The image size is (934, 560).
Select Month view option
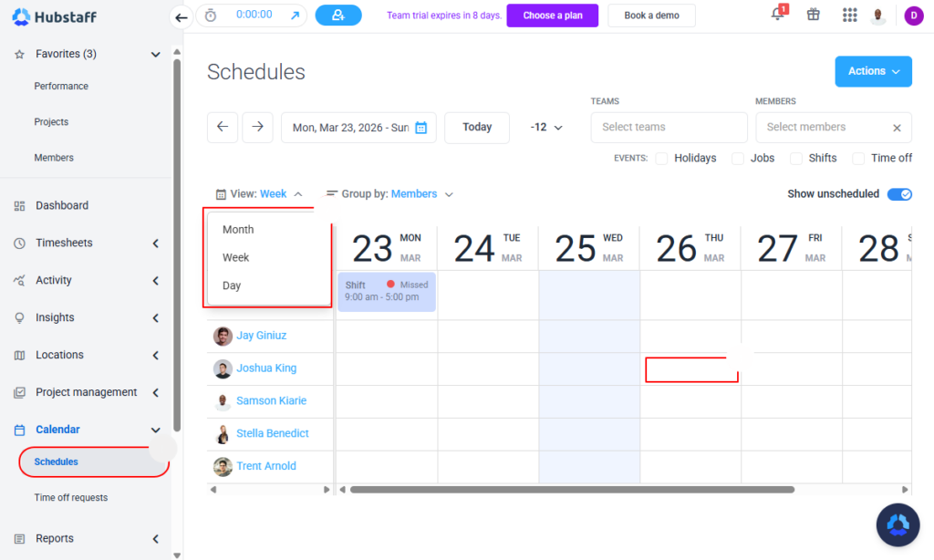[x=238, y=229]
